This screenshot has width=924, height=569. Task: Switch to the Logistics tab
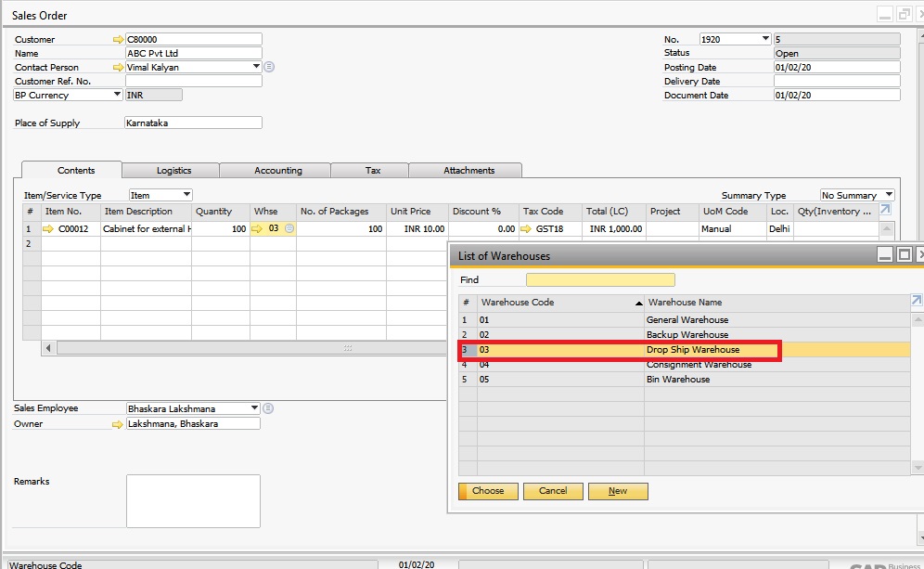[172, 170]
